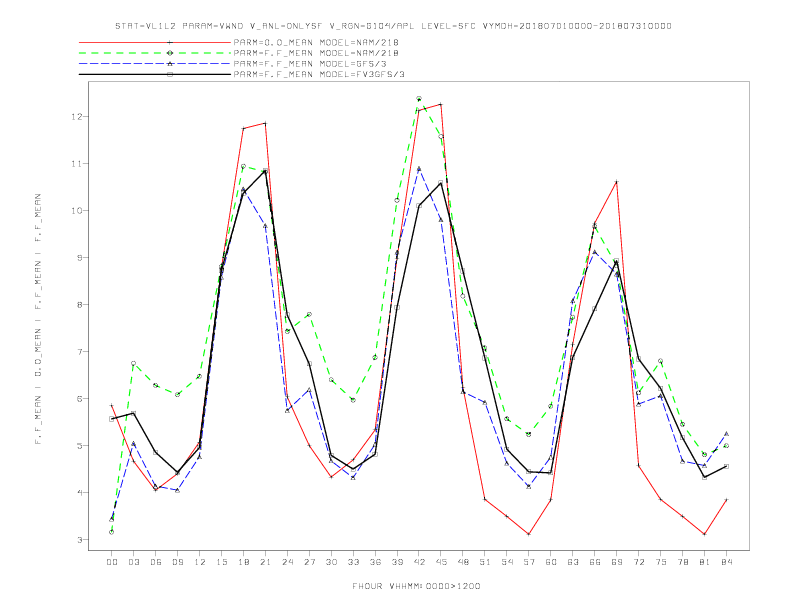This screenshot has height=612, width=792.
Task: Click x-axis hour label 48
Action: point(463,562)
